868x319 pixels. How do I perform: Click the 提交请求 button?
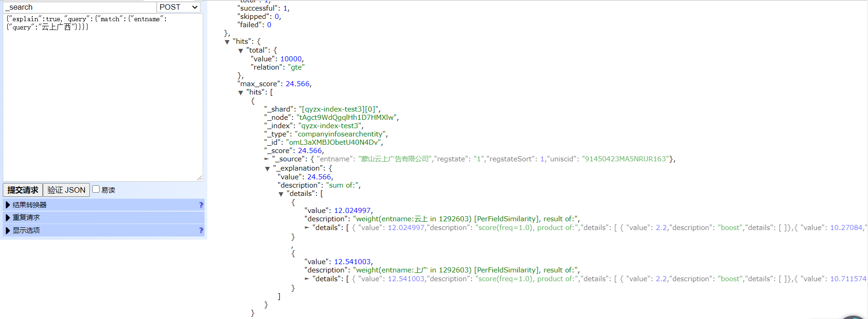click(23, 190)
